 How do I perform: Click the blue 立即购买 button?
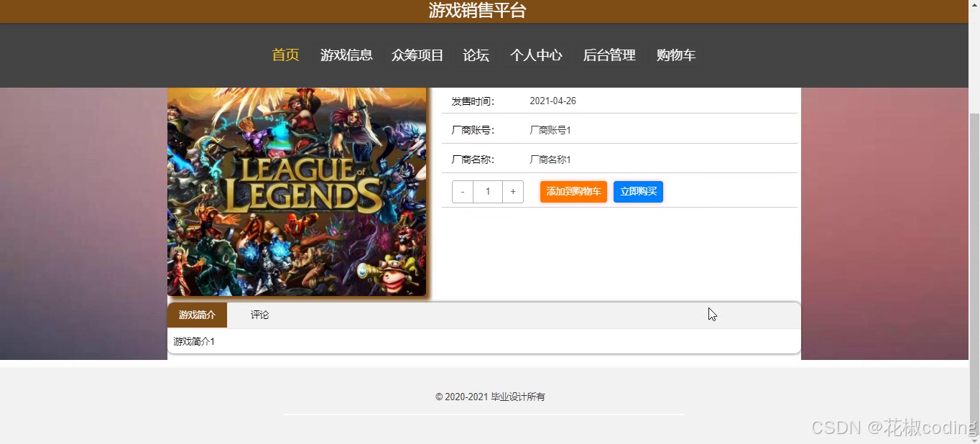coord(637,191)
